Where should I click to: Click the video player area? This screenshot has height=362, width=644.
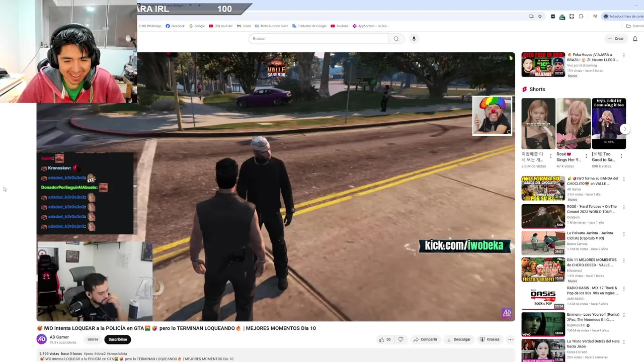coord(276,187)
